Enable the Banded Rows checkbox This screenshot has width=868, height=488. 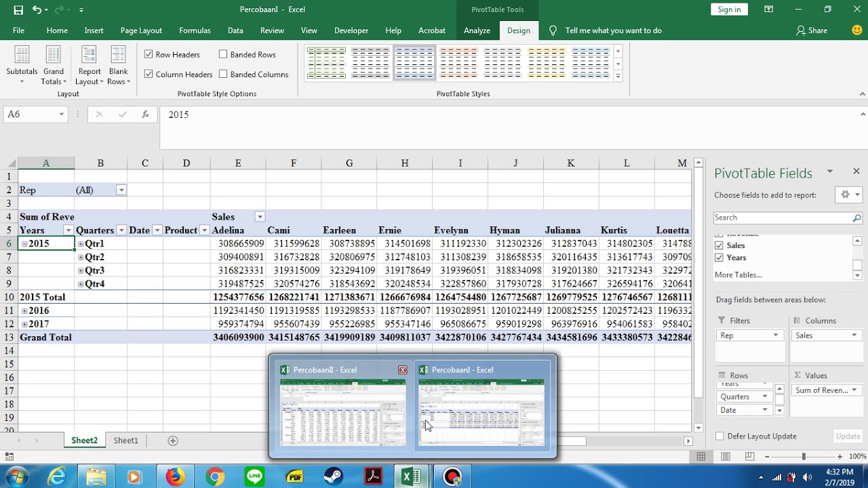(223, 54)
